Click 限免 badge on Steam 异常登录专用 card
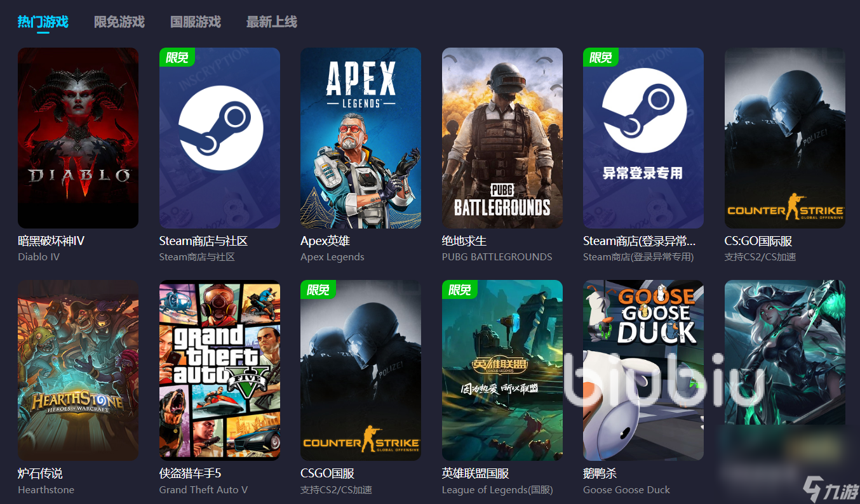The width and height of the screenshot is (860, 504). tap(601, 57)
